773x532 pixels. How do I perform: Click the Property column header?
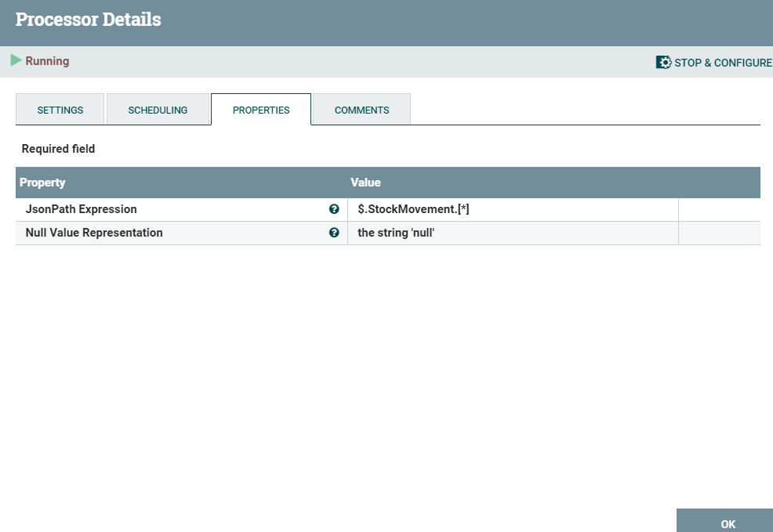pyautogui.click(x=43, y=182)
